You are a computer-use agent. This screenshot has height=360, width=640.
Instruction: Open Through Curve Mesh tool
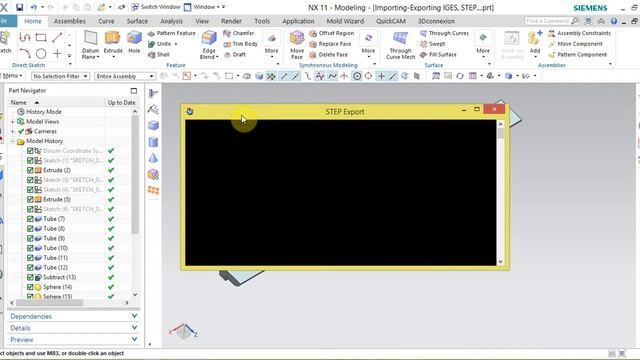(400, 45)
